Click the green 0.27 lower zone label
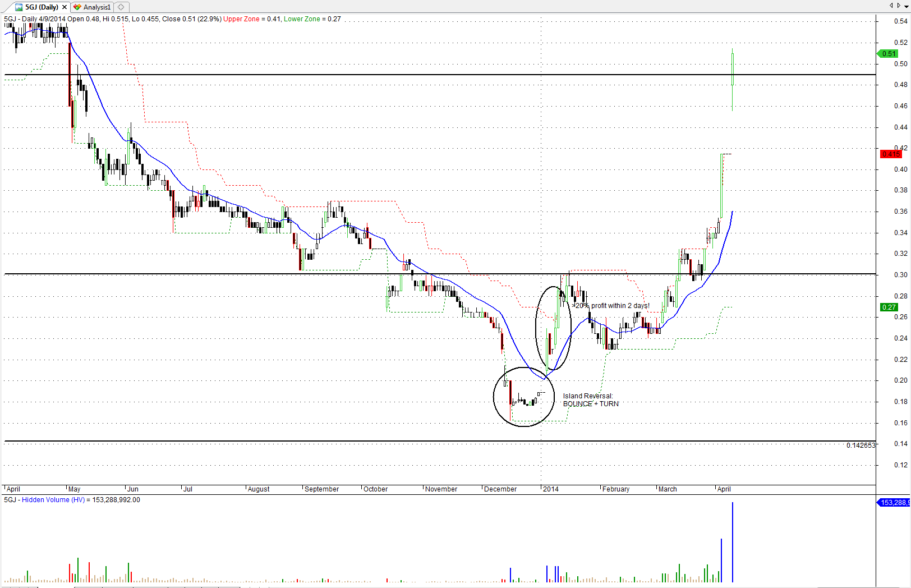 (x=889, y=307)
